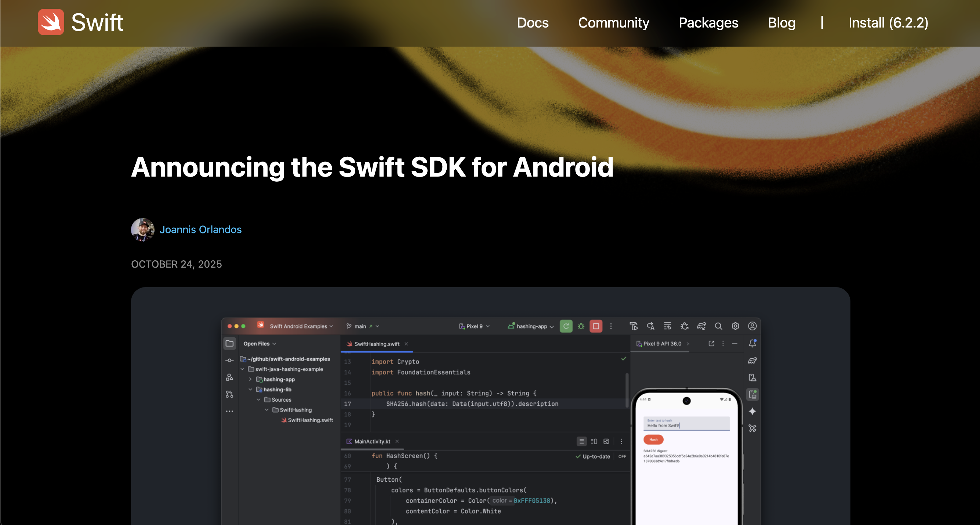Select the ~/github/swift-android-examples root row
980x525 pixels.
pos(285,359)
